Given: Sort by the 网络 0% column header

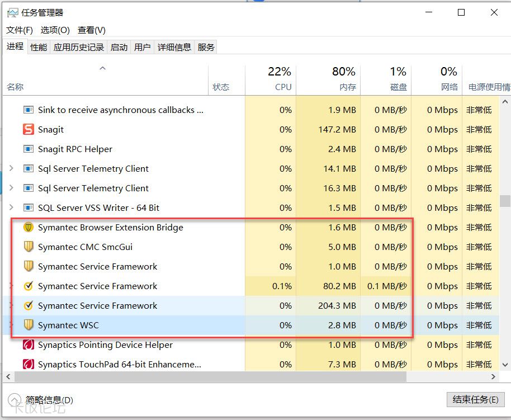Looking at the screenshot, I should tap(437, 80).
